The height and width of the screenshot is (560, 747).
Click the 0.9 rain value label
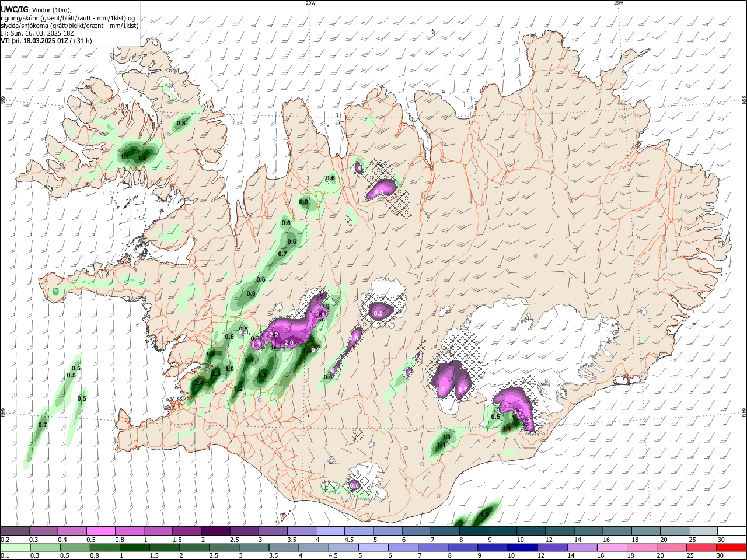[x=303, y=202]
